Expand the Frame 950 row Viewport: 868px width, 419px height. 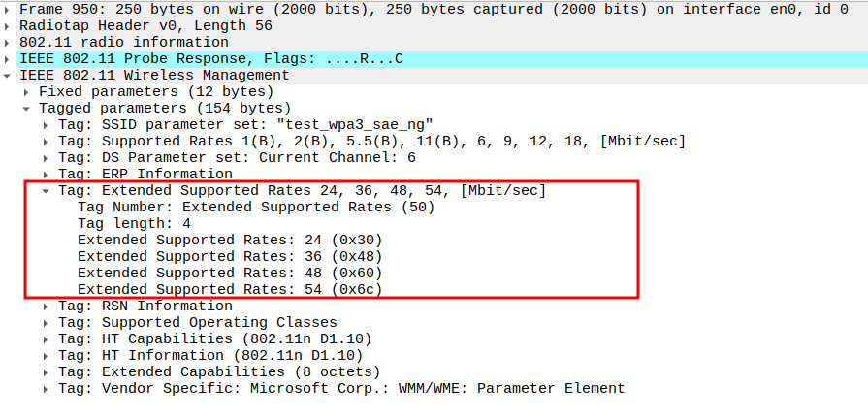9,10
